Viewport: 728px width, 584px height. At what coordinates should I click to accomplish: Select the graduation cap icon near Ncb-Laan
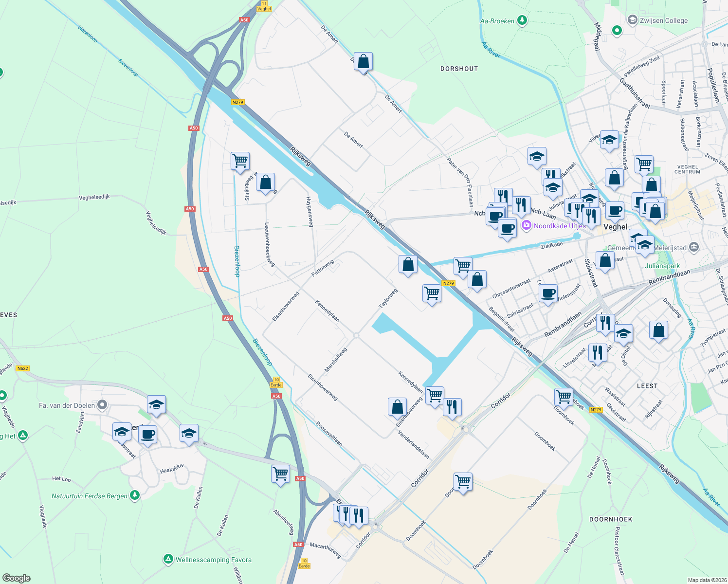coord(553,186)
